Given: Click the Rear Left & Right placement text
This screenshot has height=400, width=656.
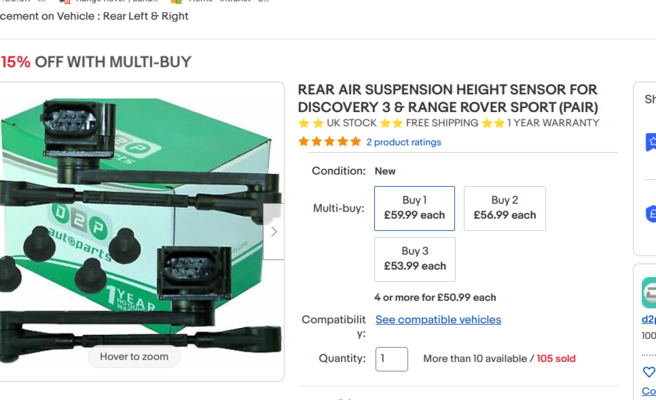Looking at the screenshot, I should 146,16.
